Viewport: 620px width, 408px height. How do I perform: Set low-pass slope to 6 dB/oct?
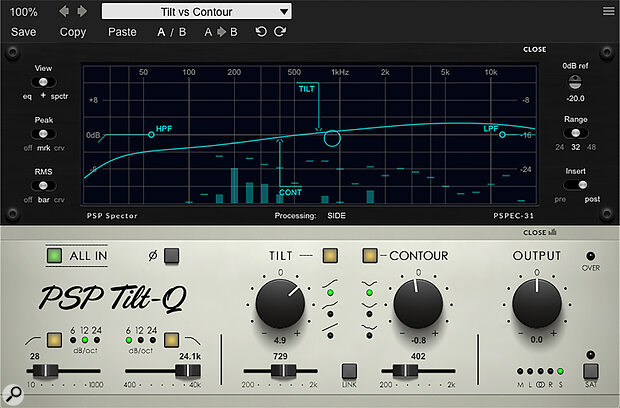129,340
